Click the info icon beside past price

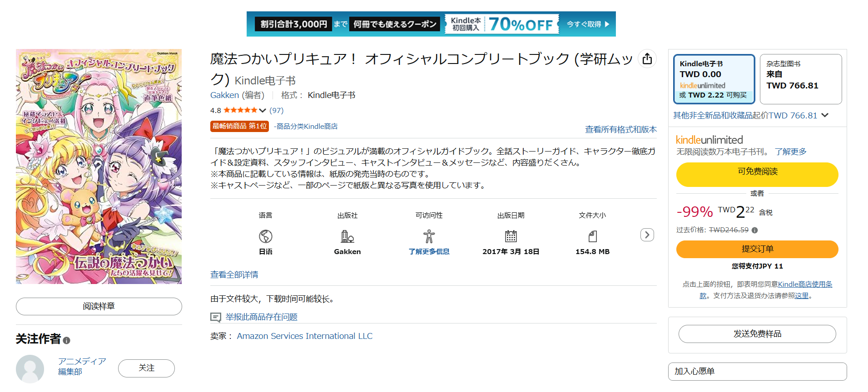pyautogui.click(x=755, y=230)
